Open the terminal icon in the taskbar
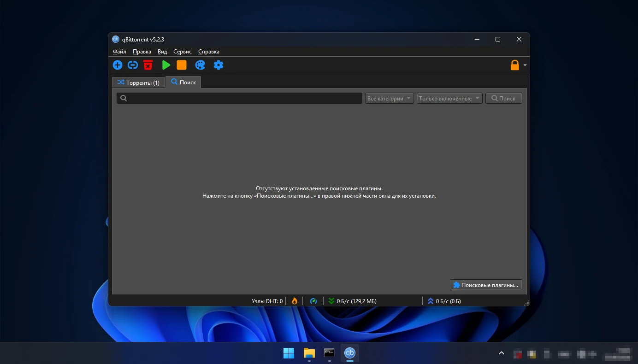638x364 pixels. click(x=329, y=353)
